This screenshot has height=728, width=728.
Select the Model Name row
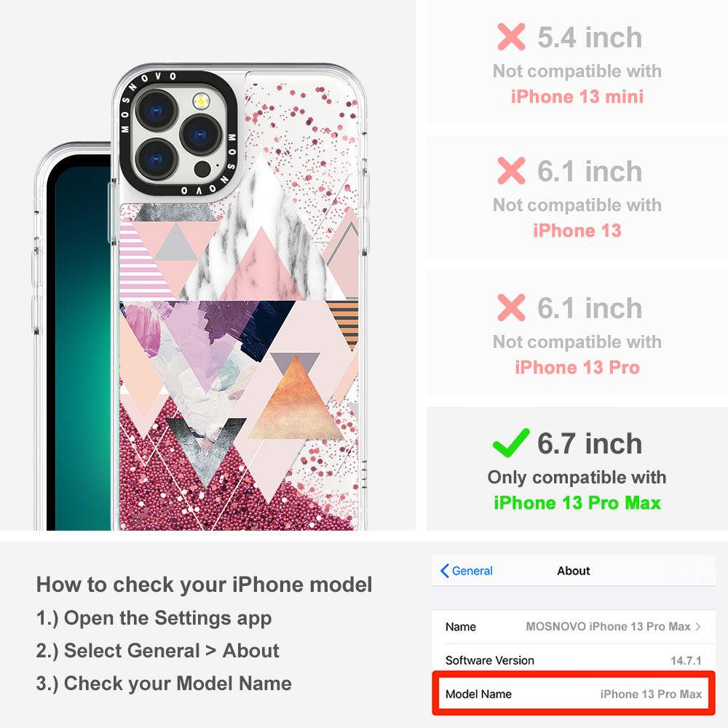[574, 694]
